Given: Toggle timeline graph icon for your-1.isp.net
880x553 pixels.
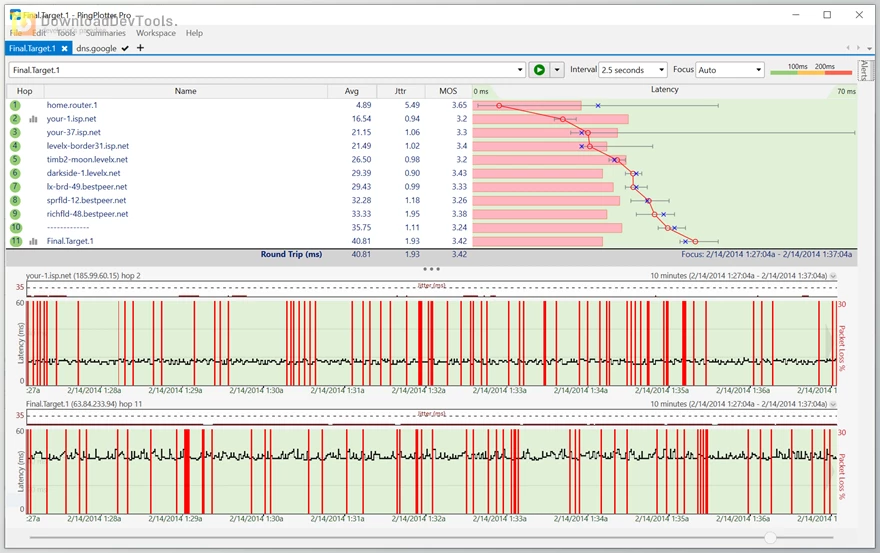Looking at the screenshot, I should pyautogui.click(x=34, y=119).
